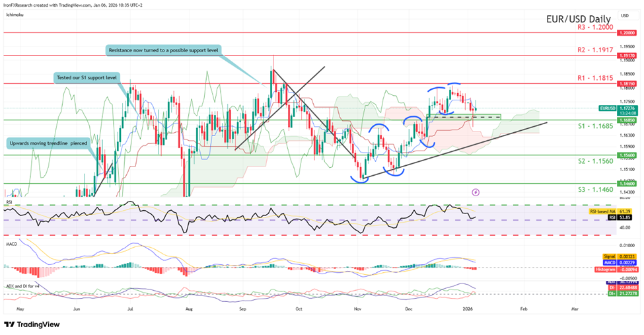Image resolution: width=644 pixels, height=335 pixels.
Task: Select the green 1.16850 price axis label
Action: [626, 120]
